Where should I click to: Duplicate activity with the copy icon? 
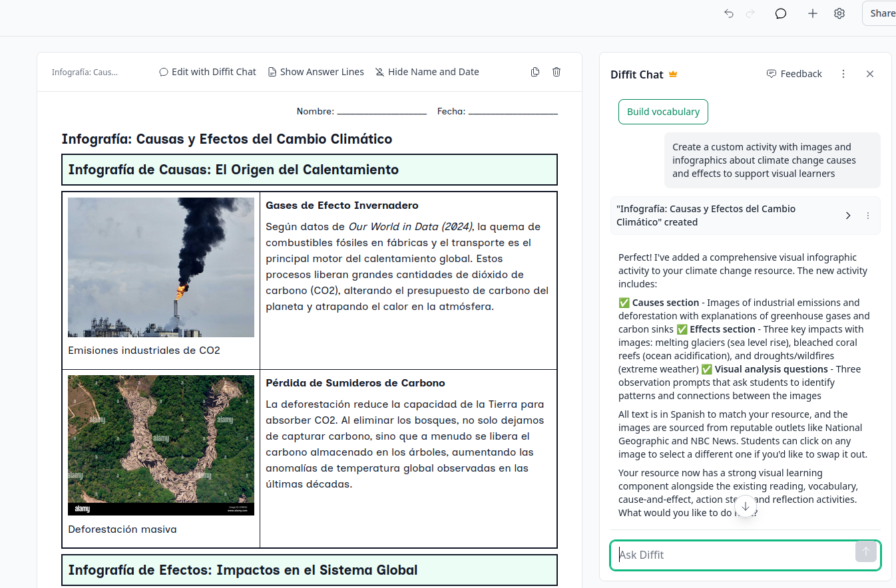tap(535, 72)
